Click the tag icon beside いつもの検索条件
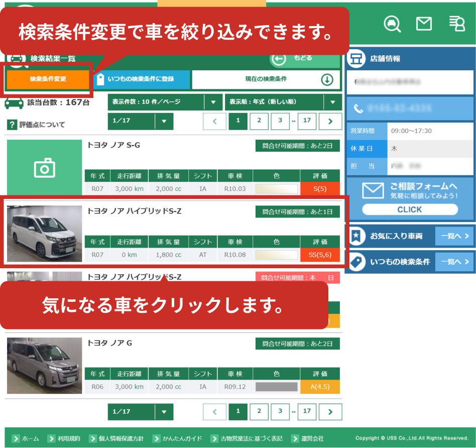Screen dimensions: 476x448 pos(355,262)
